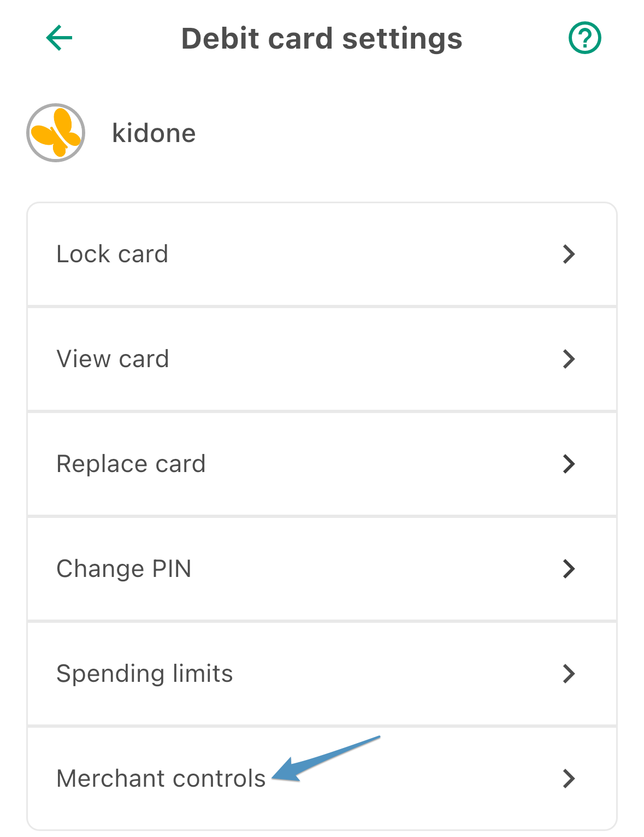Go back using the green arrow

(59, 38)
